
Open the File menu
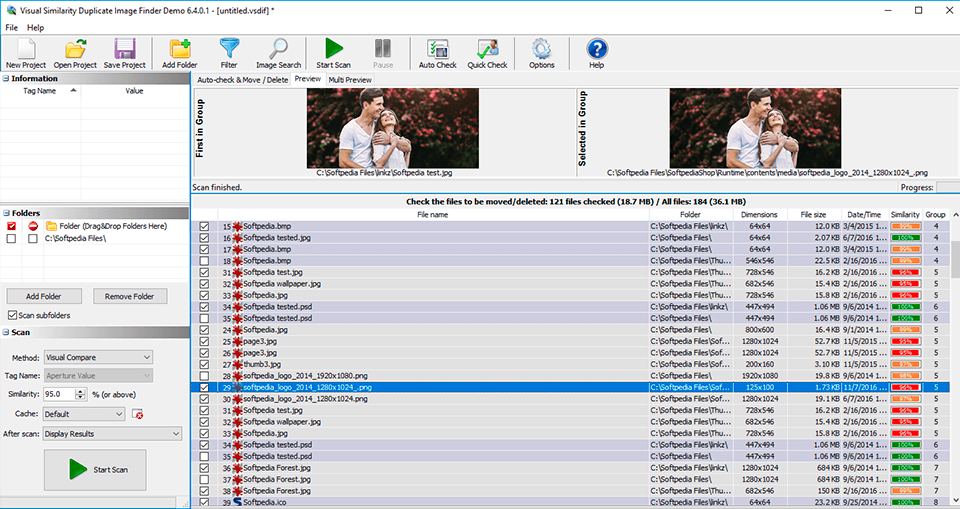pos(12,27)
